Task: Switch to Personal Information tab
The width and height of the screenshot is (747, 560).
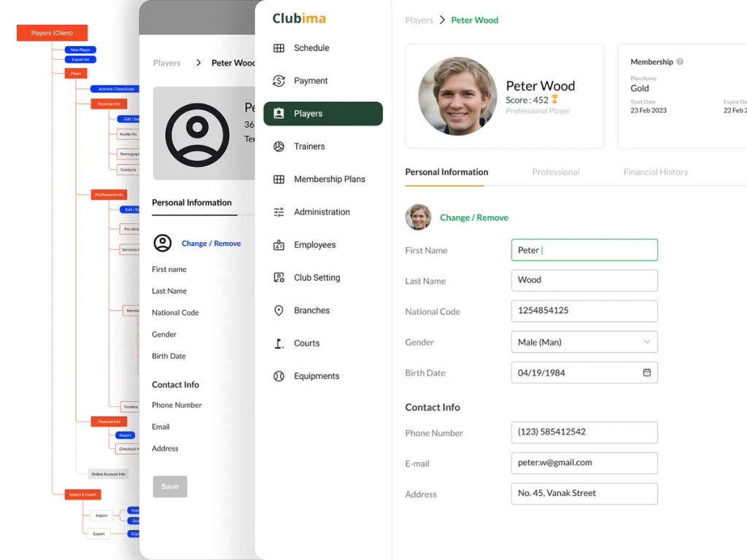Action: (446, 172)
